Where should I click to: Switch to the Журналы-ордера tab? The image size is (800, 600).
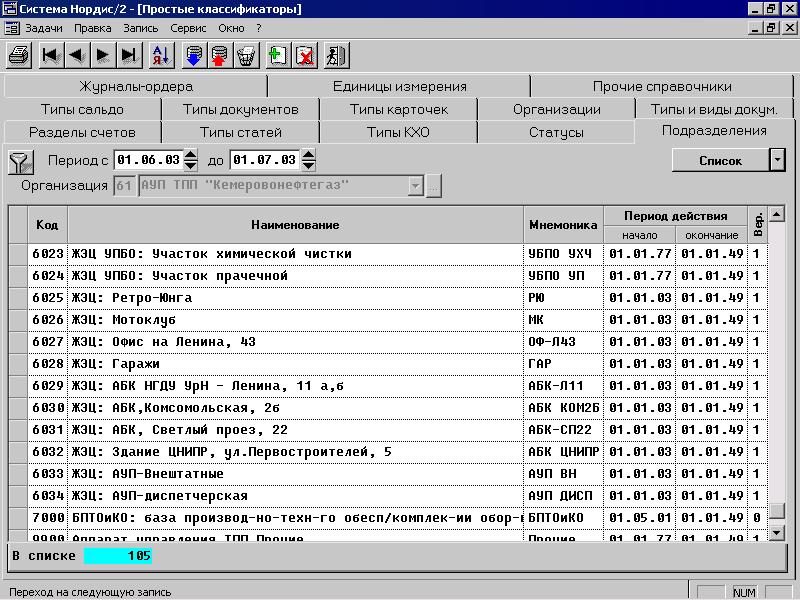[x=136, y=86]
